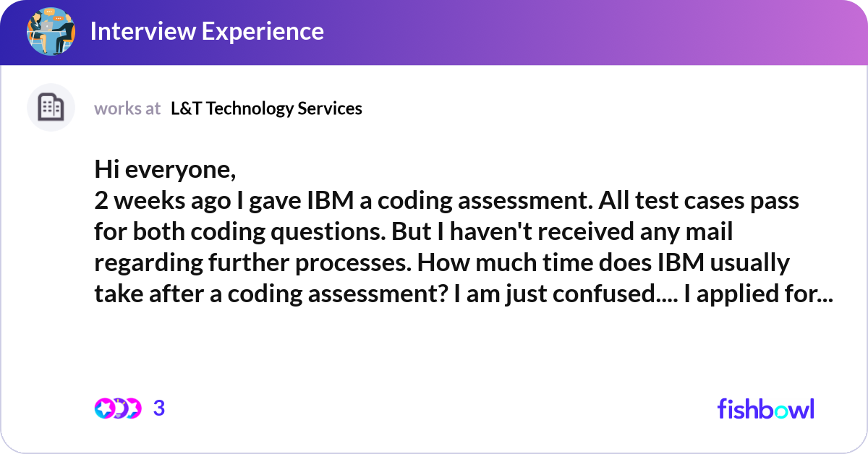
Task: Click the line starting 'for both coding questions'
Action: click(x=414, y=231)
